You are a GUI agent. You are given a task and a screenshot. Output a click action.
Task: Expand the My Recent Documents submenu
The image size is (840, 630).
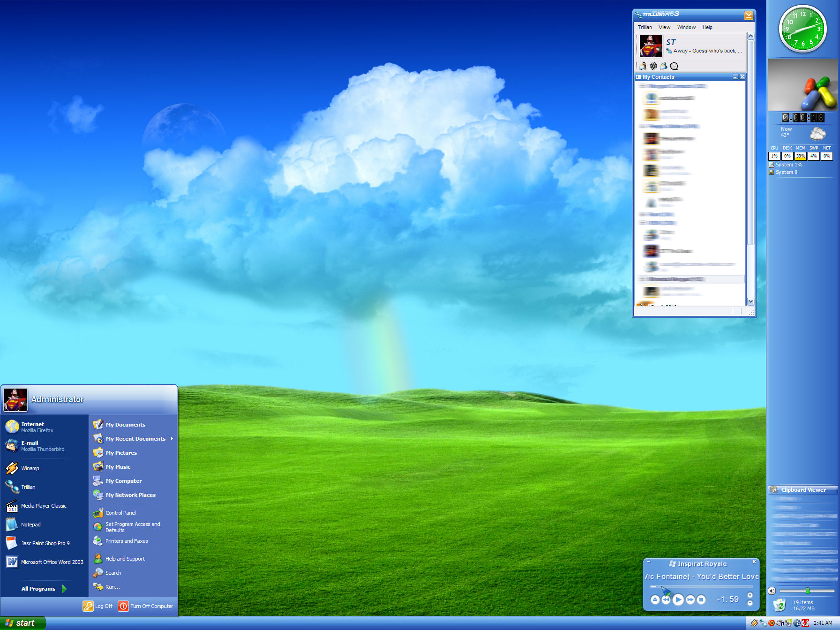tap(133, 439)
